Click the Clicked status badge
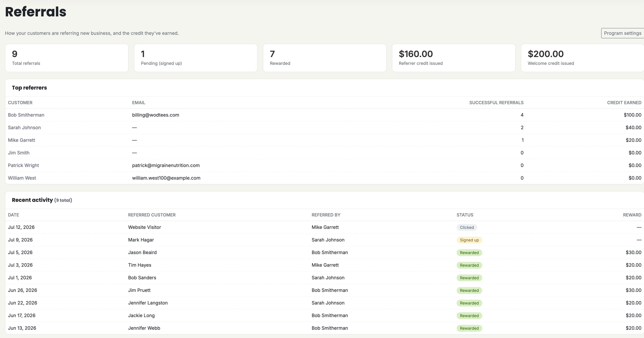The image size is (644, 338). (467, 227)
